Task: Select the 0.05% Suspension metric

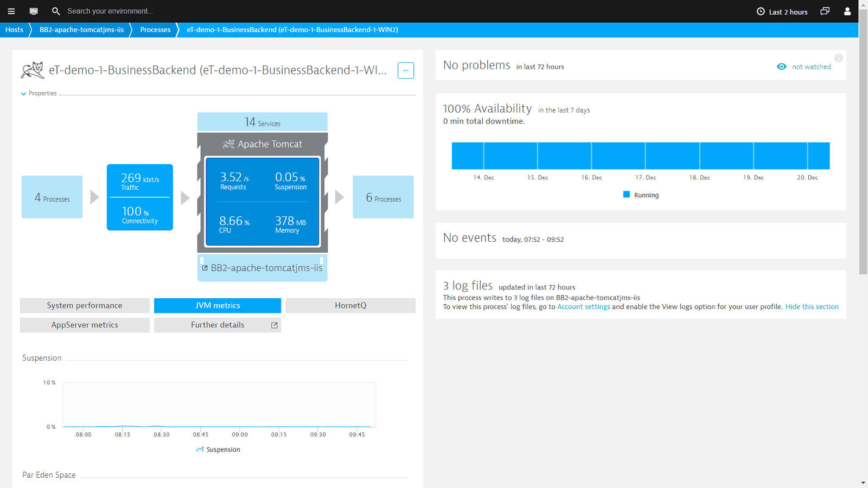Action: (290, 181)
